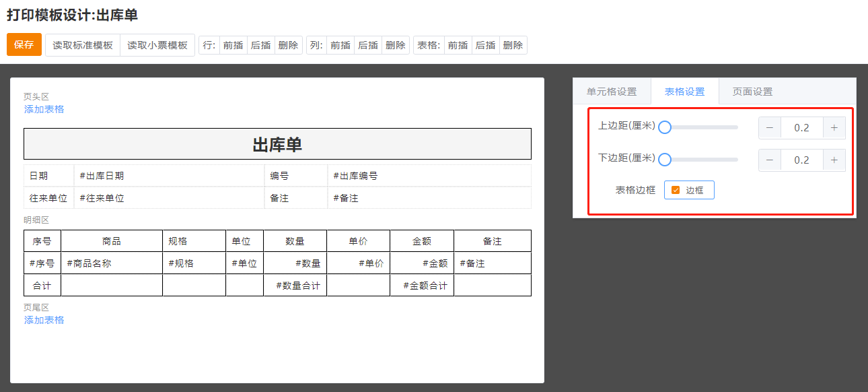This screenshot has height=392, width=868.
Task: Open the 页面设置 tab
Action: 752,92
